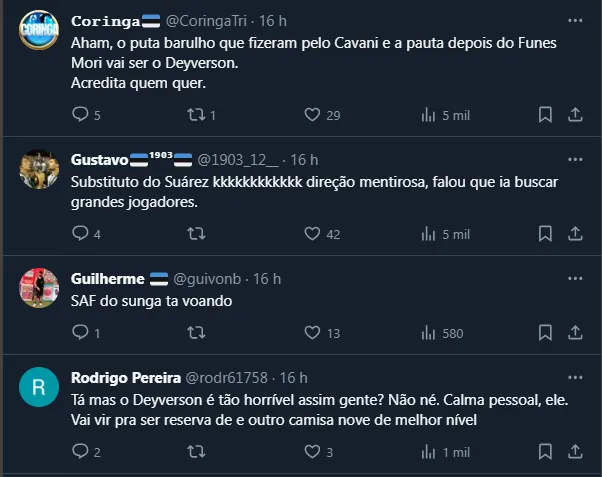Reply to Gustavo's tweet about Suárez
Image resolution: width=602 pixels, height=477 pixels.
[81, 234]
